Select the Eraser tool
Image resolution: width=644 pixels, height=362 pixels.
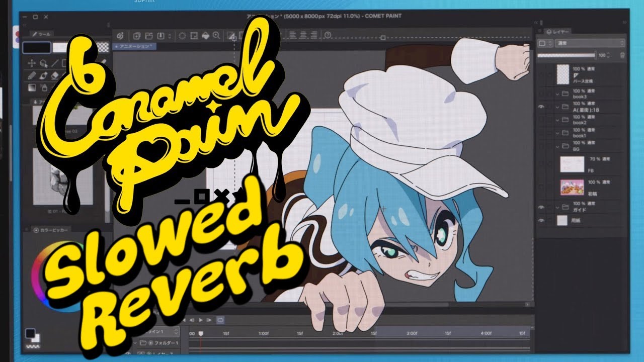tap(56, 75)
